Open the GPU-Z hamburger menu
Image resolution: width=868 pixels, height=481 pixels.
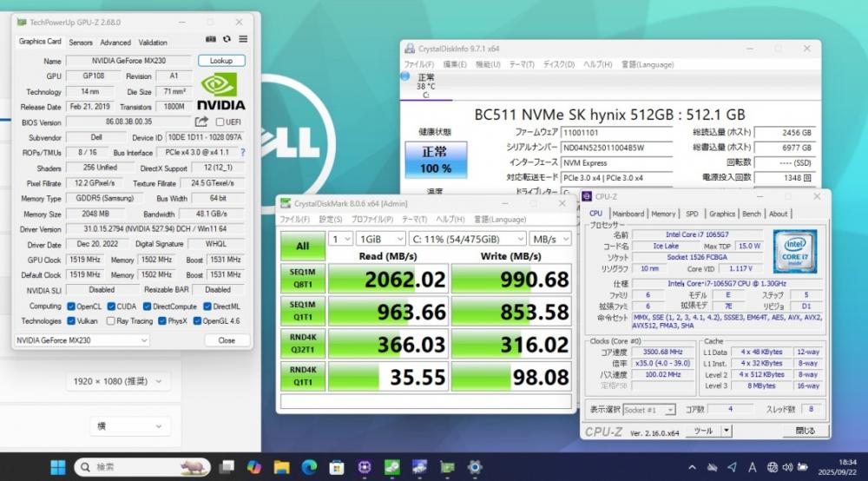[x=243, y=39]
